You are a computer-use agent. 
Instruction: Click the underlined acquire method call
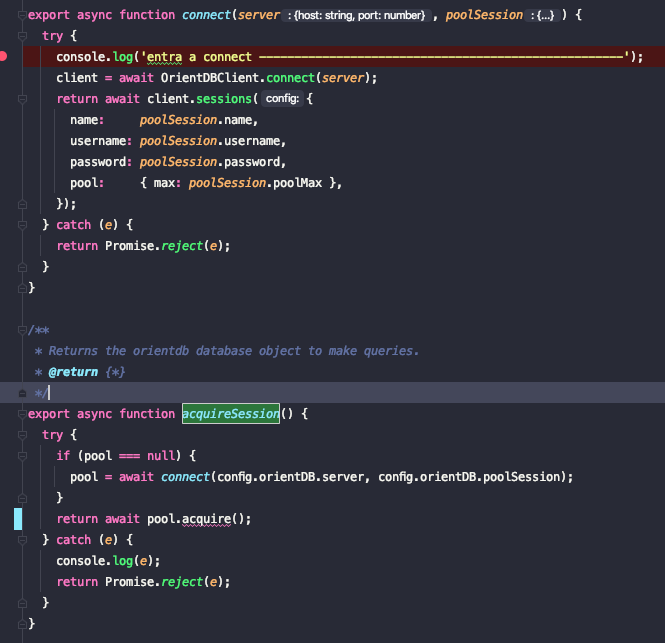coord(207,519)
